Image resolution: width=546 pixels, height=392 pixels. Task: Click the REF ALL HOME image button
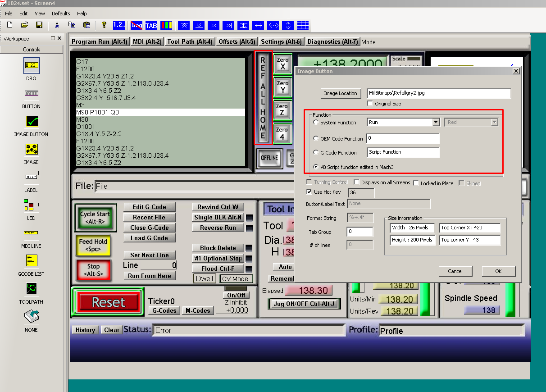(264, 97)
